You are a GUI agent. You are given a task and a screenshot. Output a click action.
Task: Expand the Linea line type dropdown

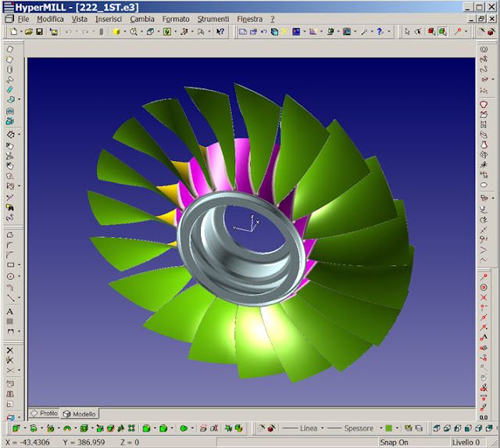[x=323, y=428]
